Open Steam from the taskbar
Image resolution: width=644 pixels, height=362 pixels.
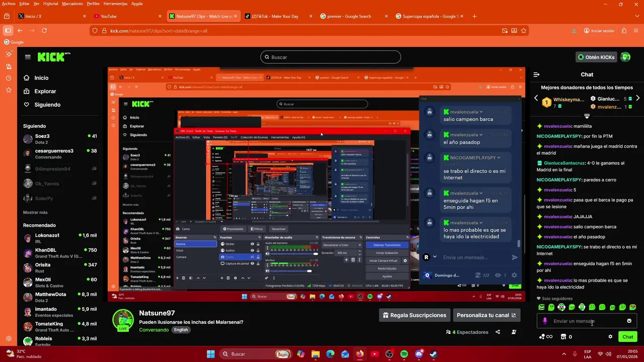[x=433, y=354]
